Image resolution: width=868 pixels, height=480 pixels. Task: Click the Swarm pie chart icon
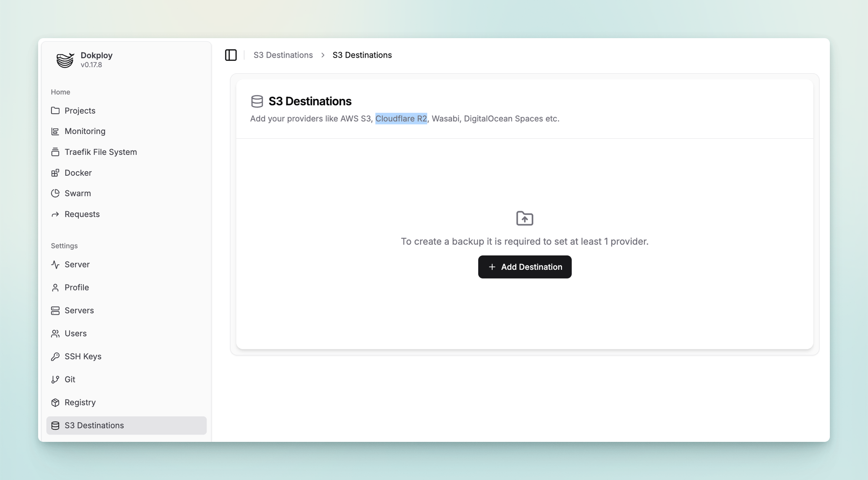pyautogui.click(x=55, y=193)
